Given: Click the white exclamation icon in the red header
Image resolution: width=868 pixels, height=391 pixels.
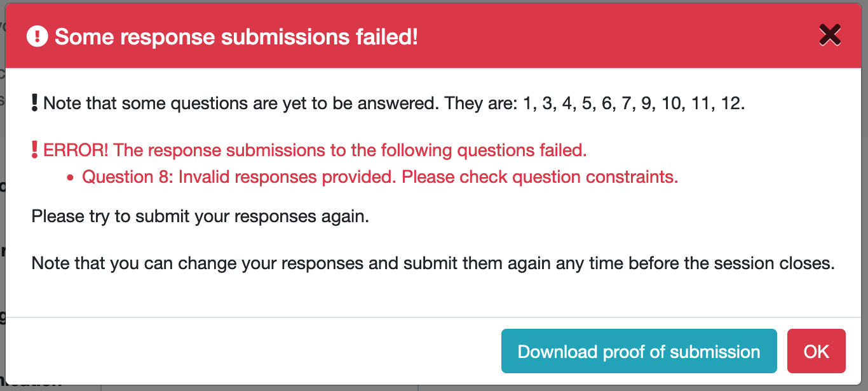Looking at the screenshot, I should [x=36, y=36].
